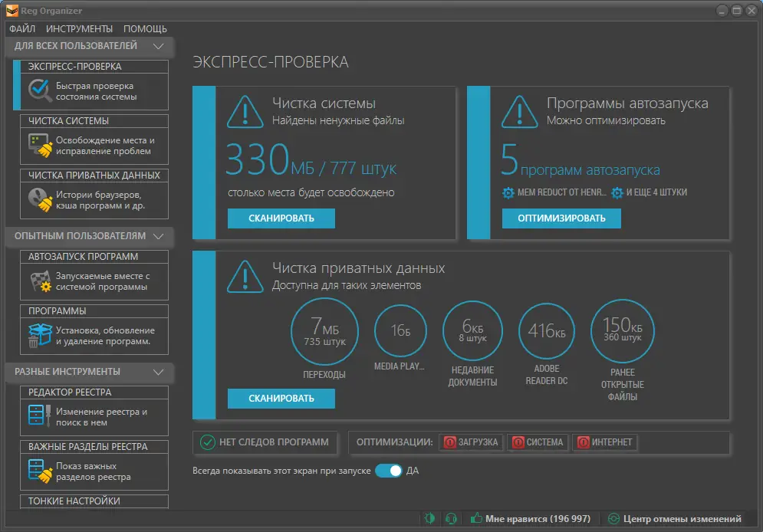Click СКАНИРОВАТЬ in Чистка приватных данных card
763x532 pixels.
(281, 399)
